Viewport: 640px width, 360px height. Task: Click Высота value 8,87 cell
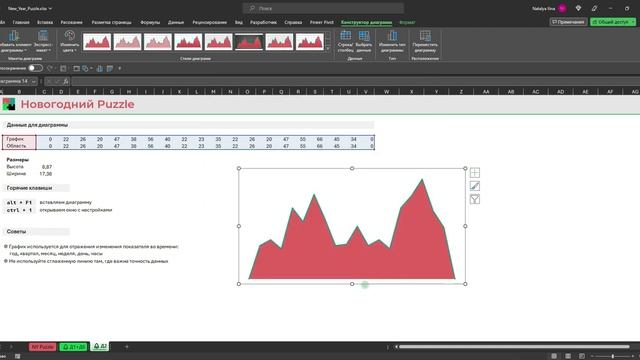pos(47,167)
